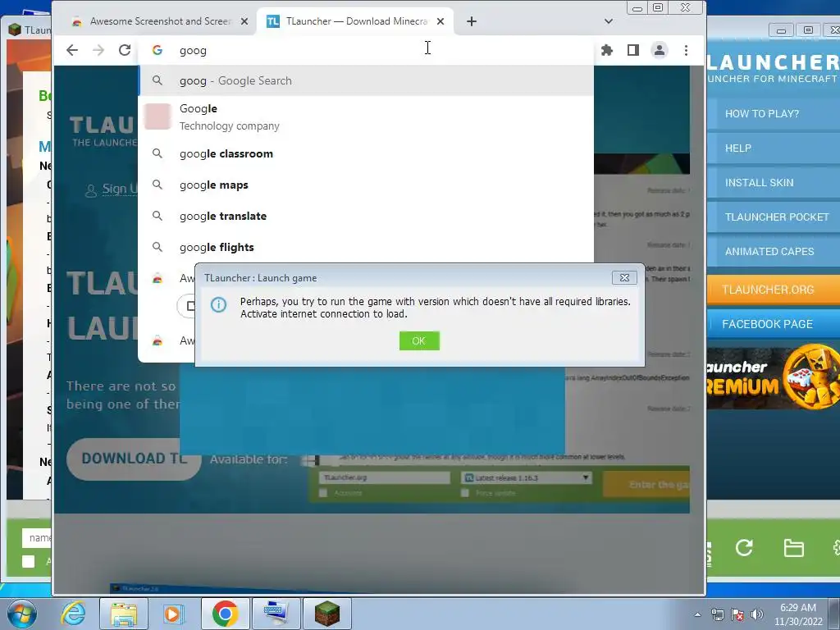Open Windows Media Player from taskbar
The width and height of the screenshot is (840, 630).
pos(172,614)
